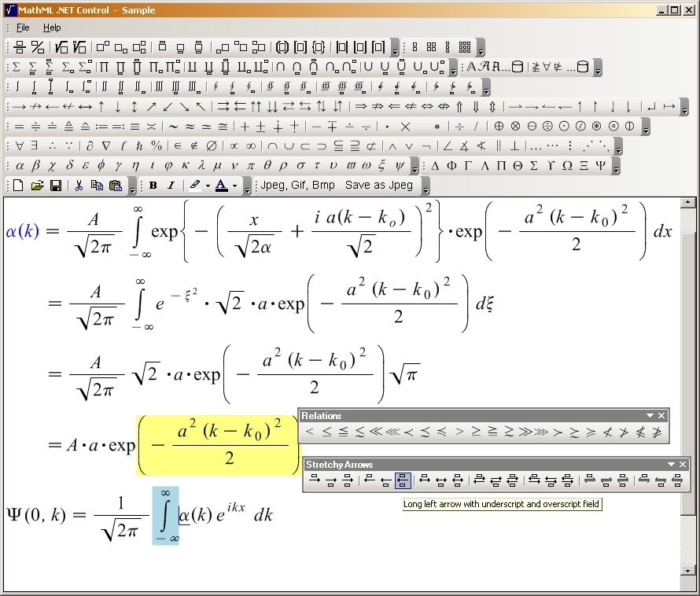Select long left arrow with underscript and overscript
Screen dimensions: 700x596
(x=403, y=480)
